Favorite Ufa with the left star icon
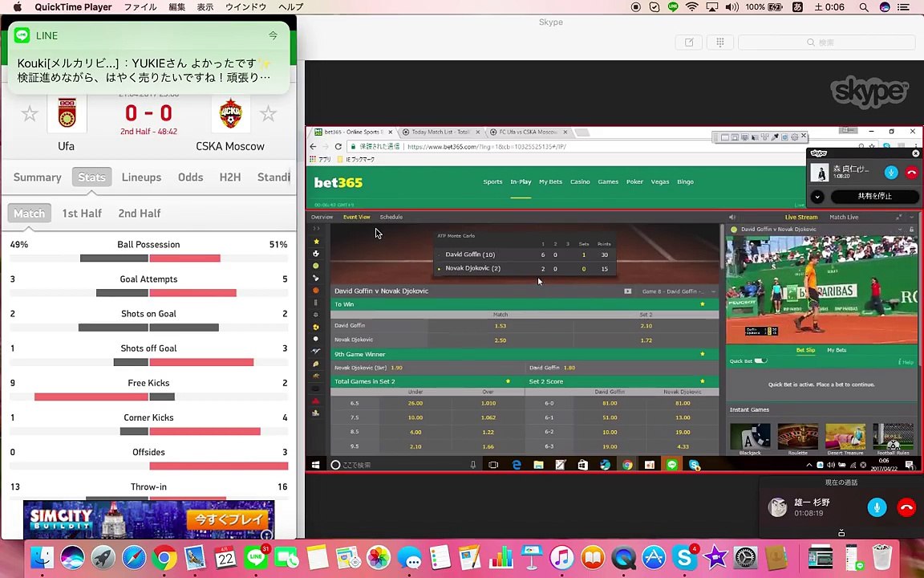The height and width of the screenshot is (578, 924). click(x=30, y=113)
